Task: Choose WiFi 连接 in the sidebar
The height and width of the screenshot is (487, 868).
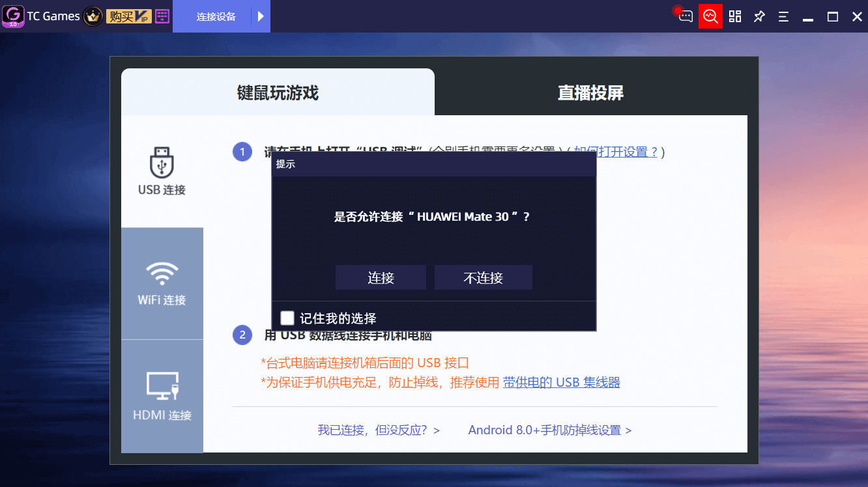Action: (x=162, y=283)
